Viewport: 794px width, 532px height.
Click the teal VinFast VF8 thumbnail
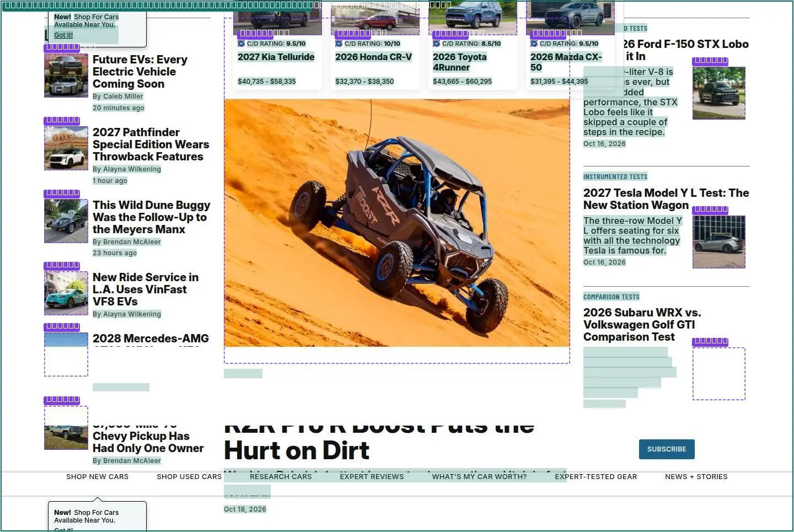[66, 293]
